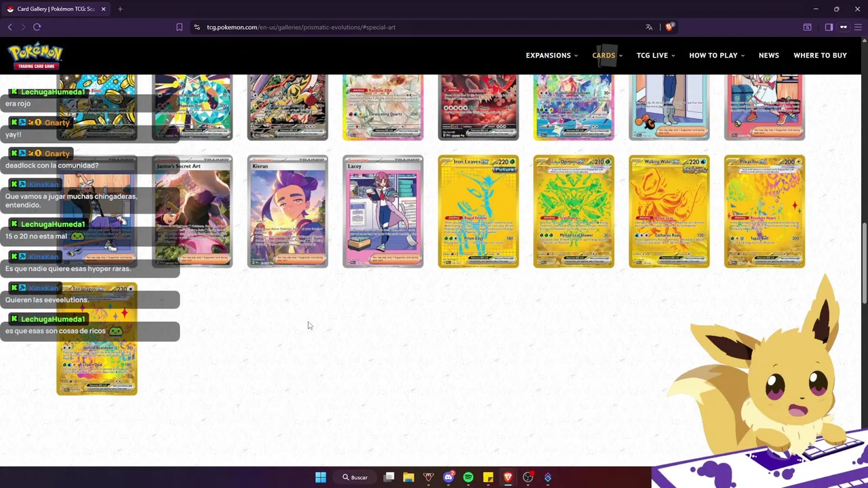The width and height of the screenshot is (868, 488).
Task: Open OBS Studio from the taskbar
Action: coord(528,477)
